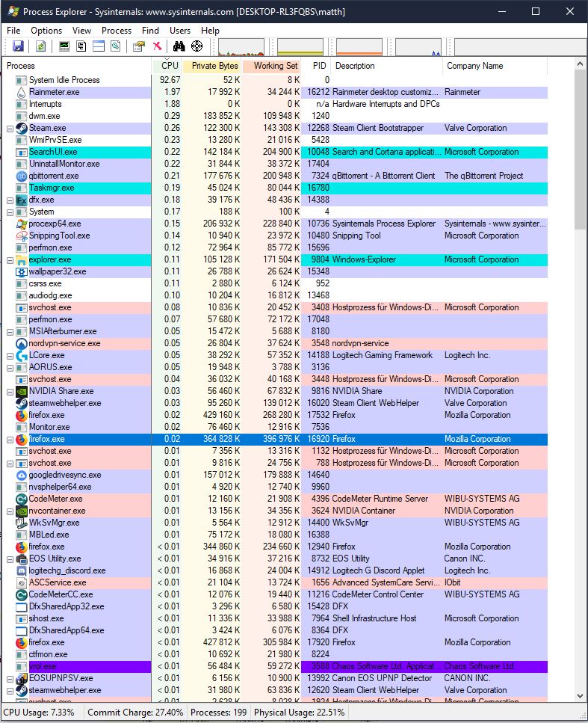Sort by the Working Set column header
588x723 pixels.
click(271, 66)
